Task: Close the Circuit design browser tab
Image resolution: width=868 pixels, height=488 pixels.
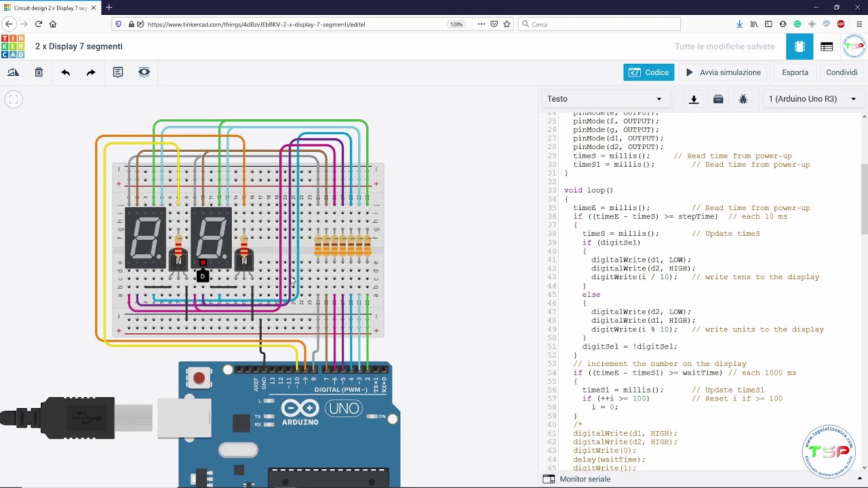Action: coord(94,7)
